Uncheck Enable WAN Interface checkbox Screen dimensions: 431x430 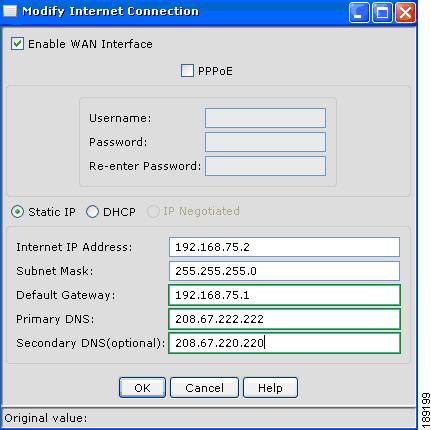(x=17, y=44)
